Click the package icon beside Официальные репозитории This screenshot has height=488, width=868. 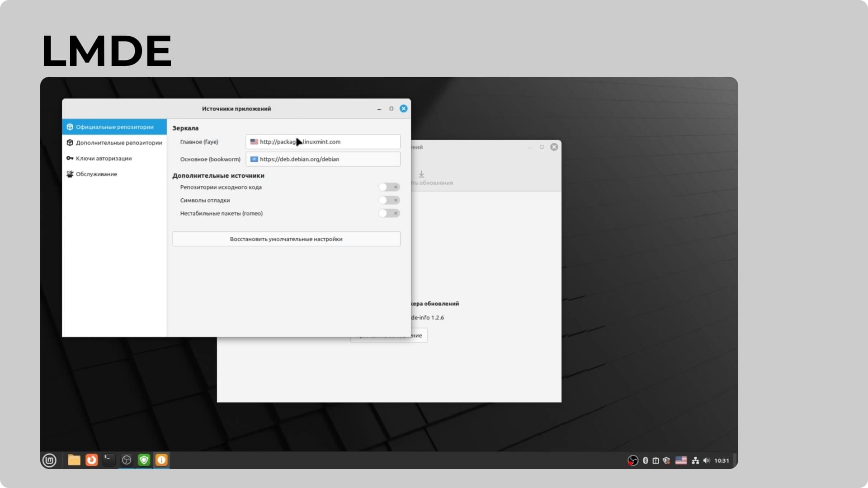(x=70, y=127)
